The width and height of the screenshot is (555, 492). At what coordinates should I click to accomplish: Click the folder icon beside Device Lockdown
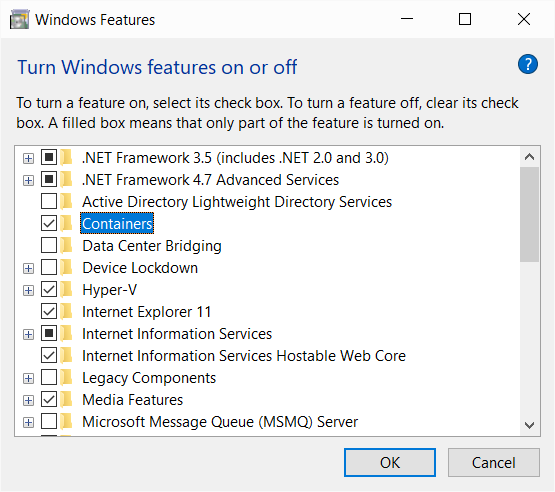(x=66, y=268)
